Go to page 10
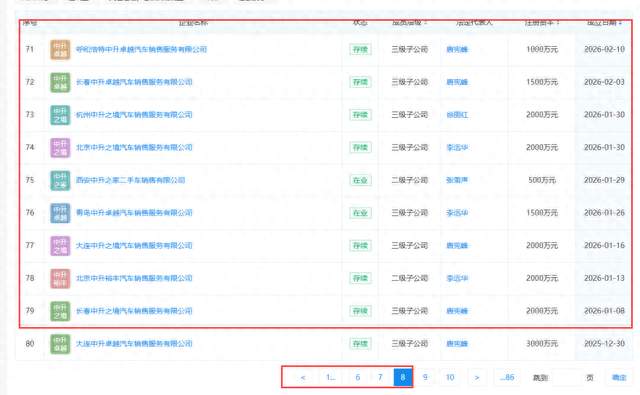Image resolution: width=640 pixels, height=395 pixels. (450, 377)
